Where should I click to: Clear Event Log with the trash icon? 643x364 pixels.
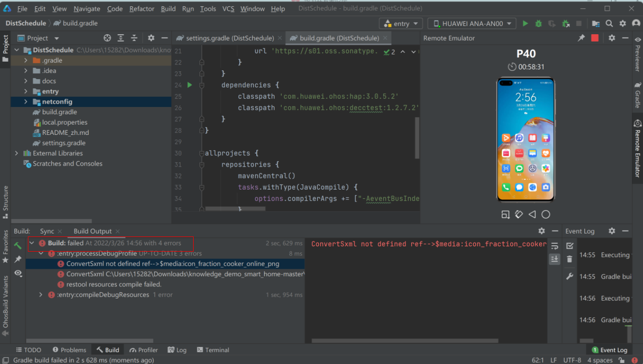point(570,259)
